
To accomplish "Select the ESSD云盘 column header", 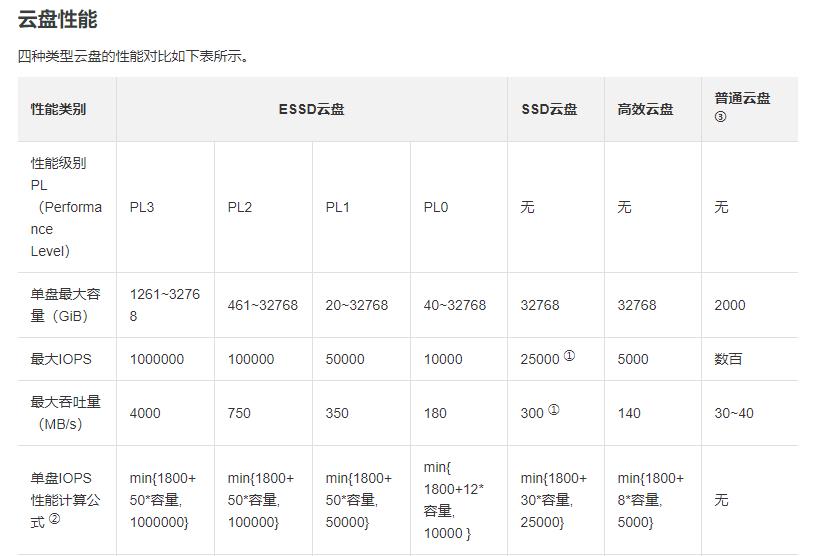I will [311, 109].
